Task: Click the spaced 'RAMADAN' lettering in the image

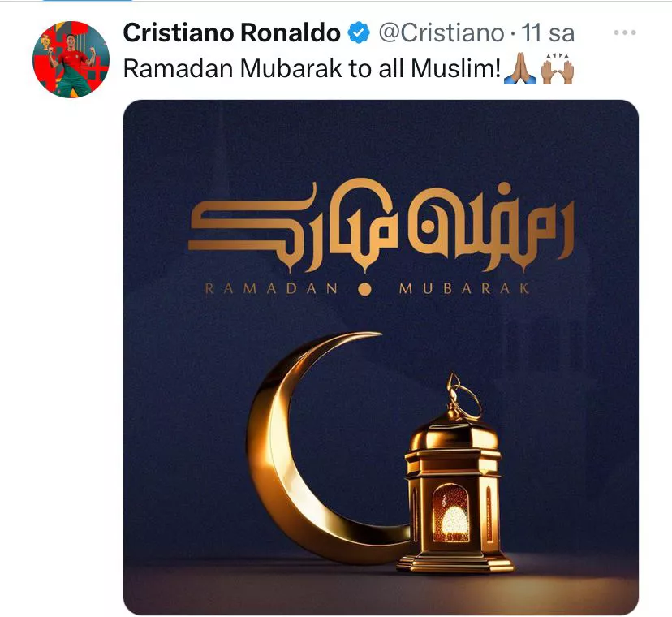Action: click(272, 288)
